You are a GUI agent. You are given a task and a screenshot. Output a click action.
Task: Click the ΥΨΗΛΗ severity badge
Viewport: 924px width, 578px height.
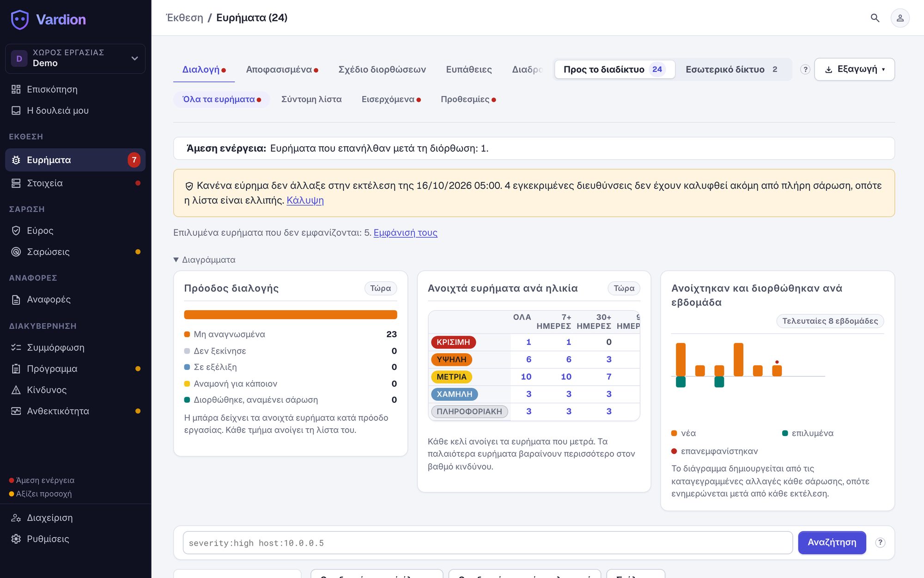[x=451, y=359]
